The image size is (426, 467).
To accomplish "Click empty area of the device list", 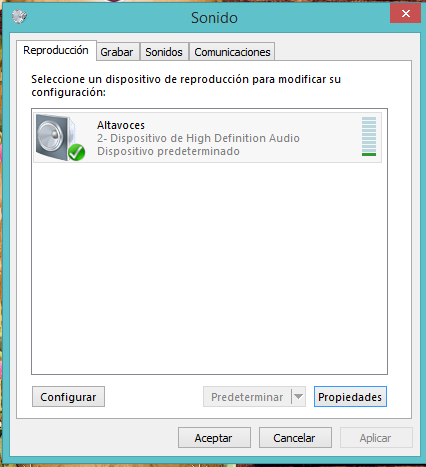I will pyautogui.click(x=209, y=267).
